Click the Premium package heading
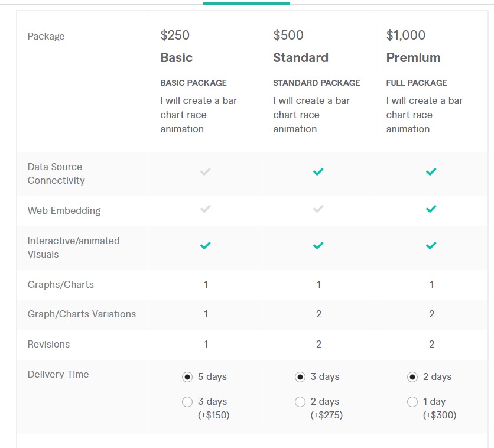 (414, 58)
